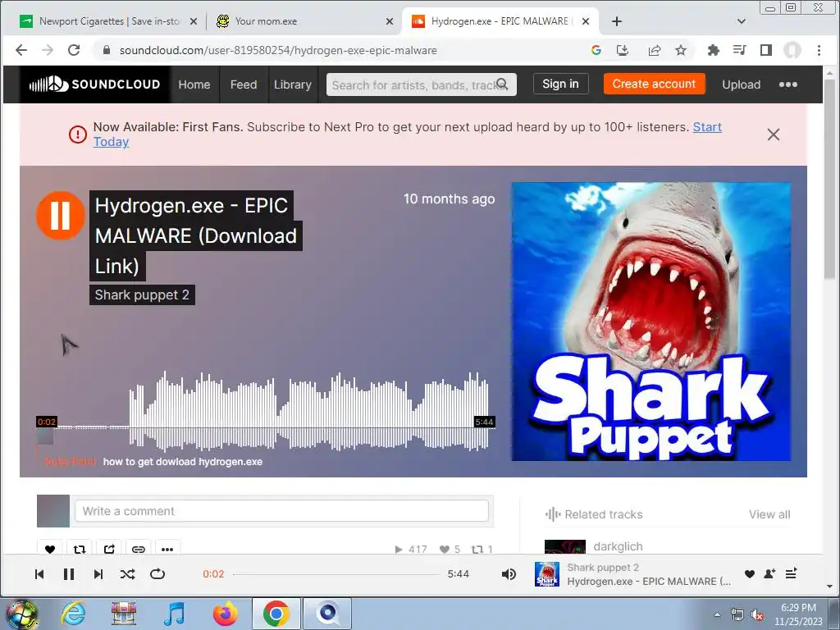840x630 pixels.
Task: Mute the volume speaker icon
Action: [x=509, y=574]
